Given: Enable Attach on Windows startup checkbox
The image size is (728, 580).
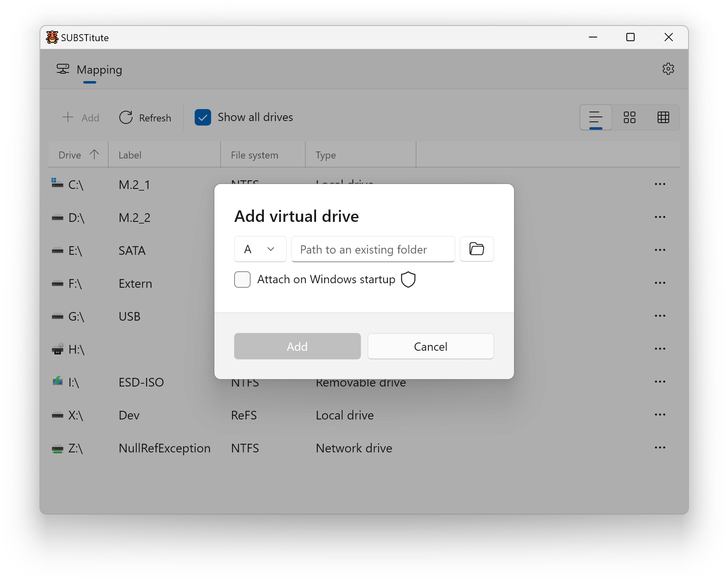Looking at the screenshot, I should click(242, 280).
